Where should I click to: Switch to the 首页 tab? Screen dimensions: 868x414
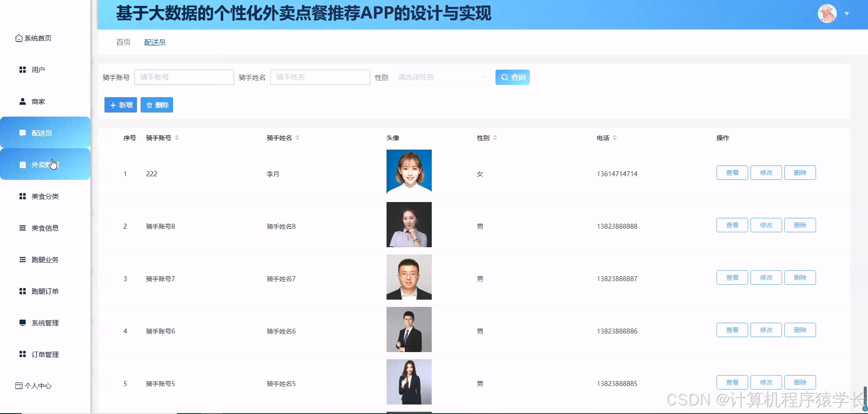click(x=123, y=42)
